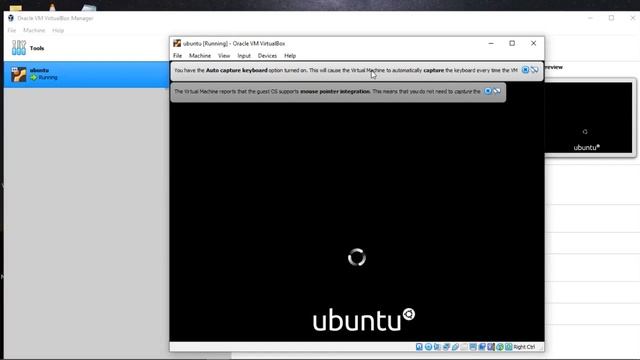Screen dimensions: 640x360
Task: Click the ubuntu logo on the VM boot screen
Action: pyautogui.click(x=364, y=320)
